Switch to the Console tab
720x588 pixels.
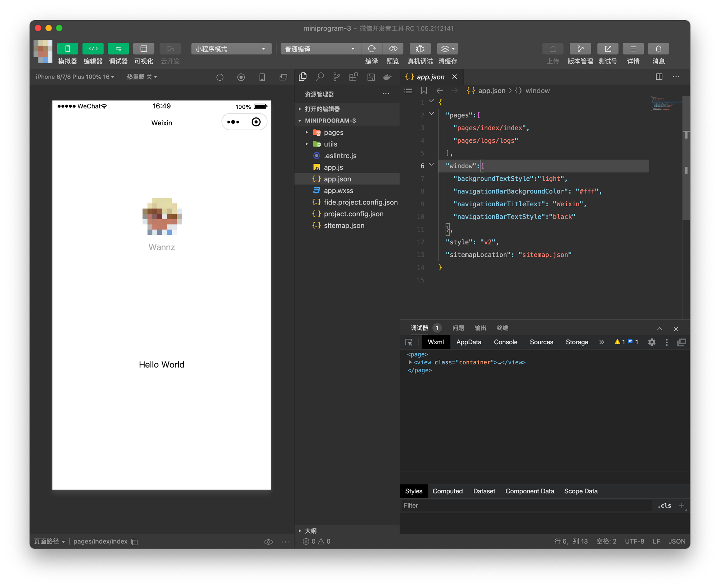(x=505, y=342)
